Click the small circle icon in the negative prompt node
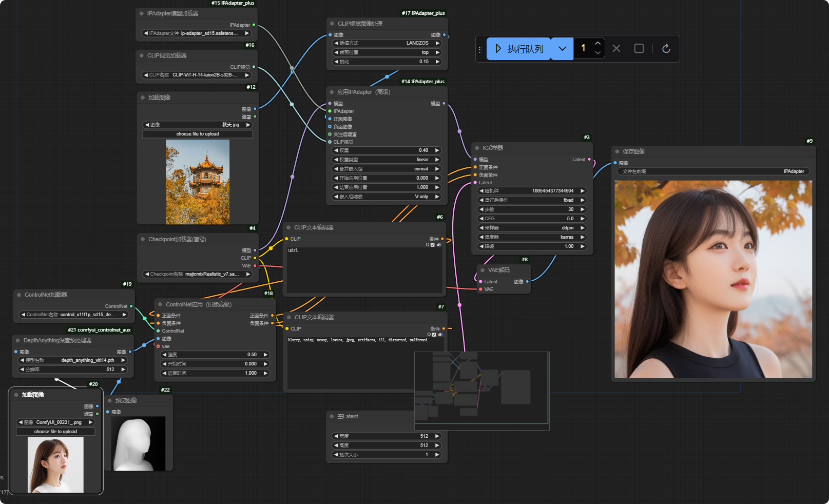 (x=429, y=335)
